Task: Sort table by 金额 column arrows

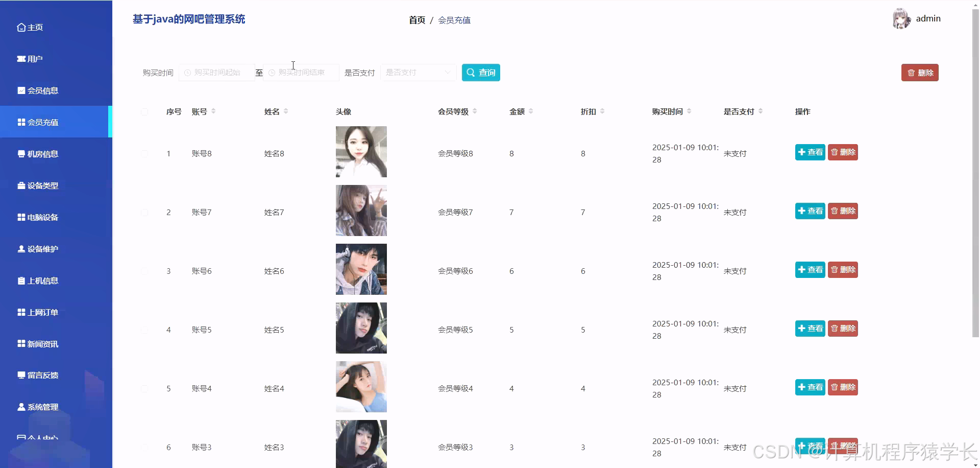Action: (531, 111)
